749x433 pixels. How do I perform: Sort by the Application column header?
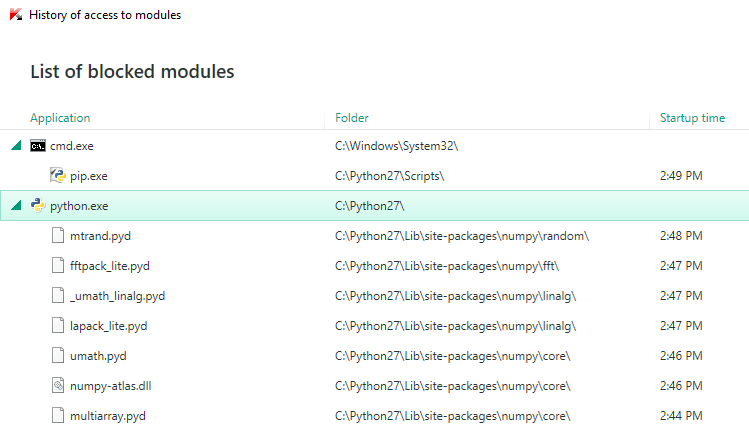pyautogui.click(x=60, y=118)
